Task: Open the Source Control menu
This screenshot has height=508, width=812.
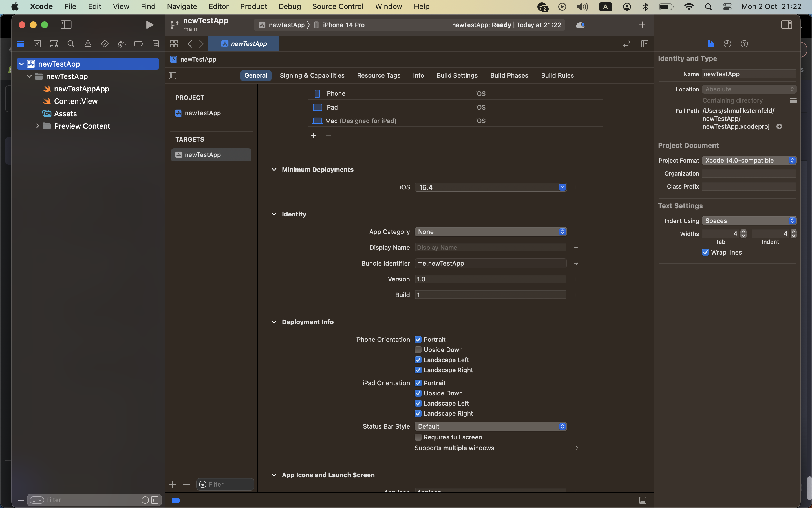Action: 337,6
